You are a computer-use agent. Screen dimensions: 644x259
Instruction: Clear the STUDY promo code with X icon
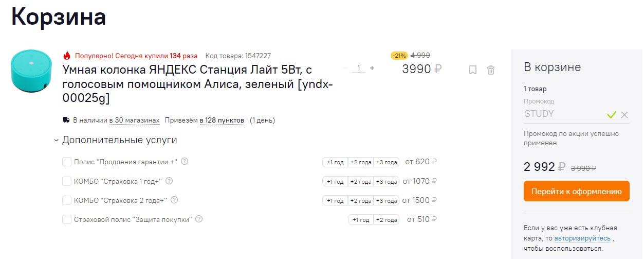624,115
